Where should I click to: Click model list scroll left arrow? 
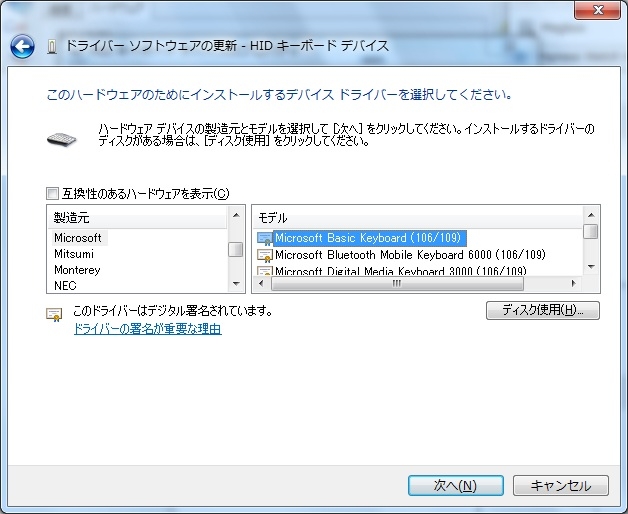click(261, 283)
